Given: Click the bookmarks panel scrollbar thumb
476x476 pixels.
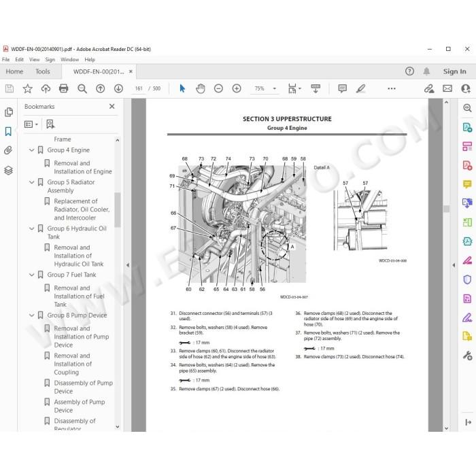Looking at the screenshot, I should 118,209.
